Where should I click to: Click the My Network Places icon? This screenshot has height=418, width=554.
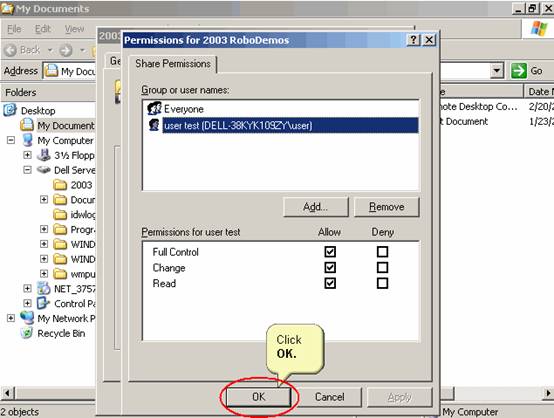click(x=27, y=318)
